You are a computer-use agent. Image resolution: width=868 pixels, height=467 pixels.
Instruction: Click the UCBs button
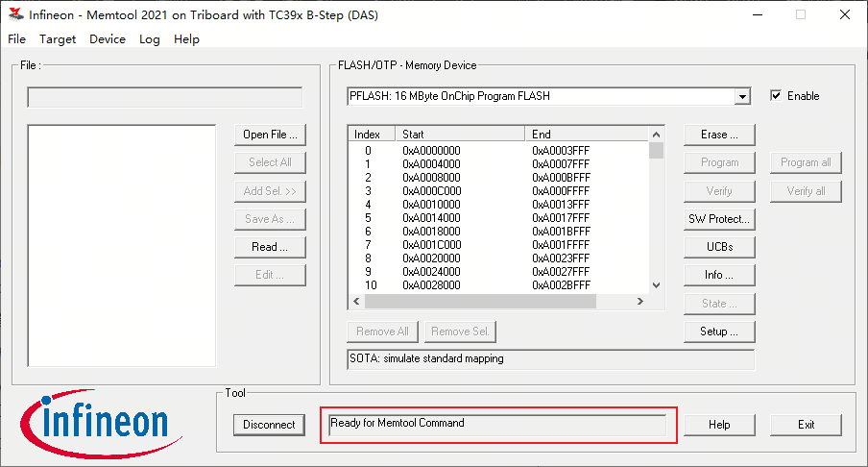tap(719, 247)
